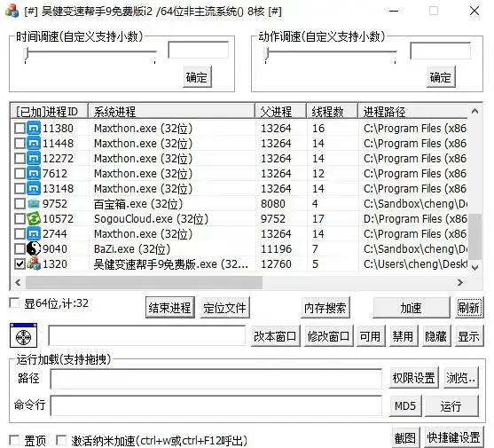Click the horizontal scroll left arrow
The height and width of the screenshot is (448, 494).
19,282
